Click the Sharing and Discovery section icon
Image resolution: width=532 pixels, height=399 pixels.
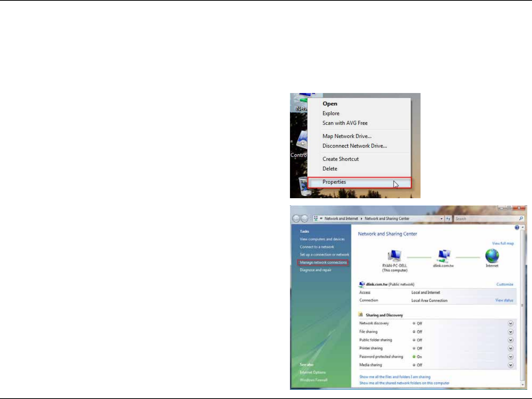[361, 315]
